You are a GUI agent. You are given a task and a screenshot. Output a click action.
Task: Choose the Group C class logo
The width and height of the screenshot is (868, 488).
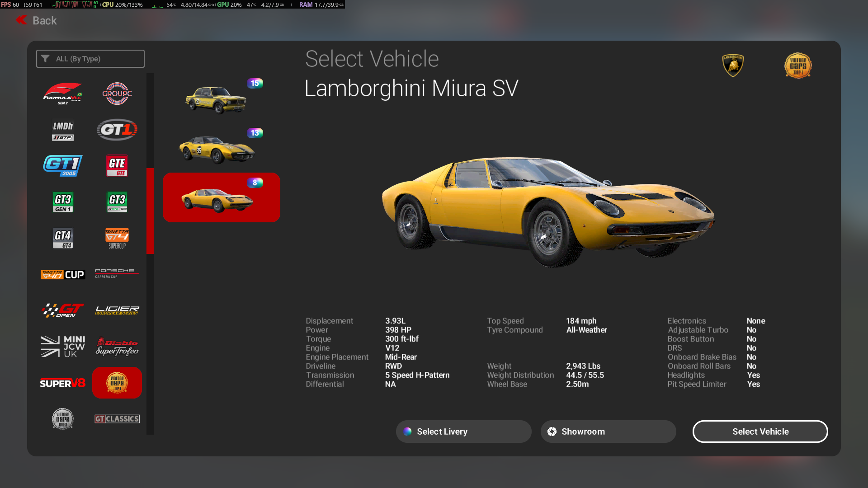click(x=117, y=94)
